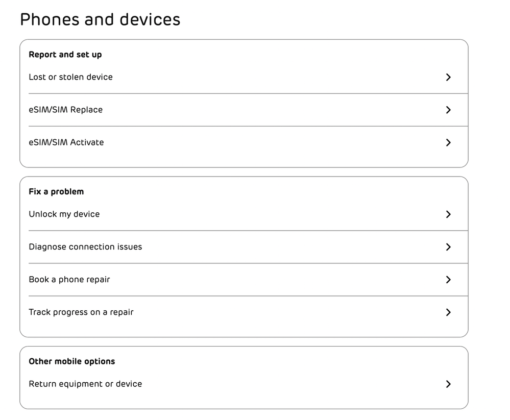This screenshot has width=510, height=420.
Task: Click the Other mobile options heading
Action: point(72,361)
